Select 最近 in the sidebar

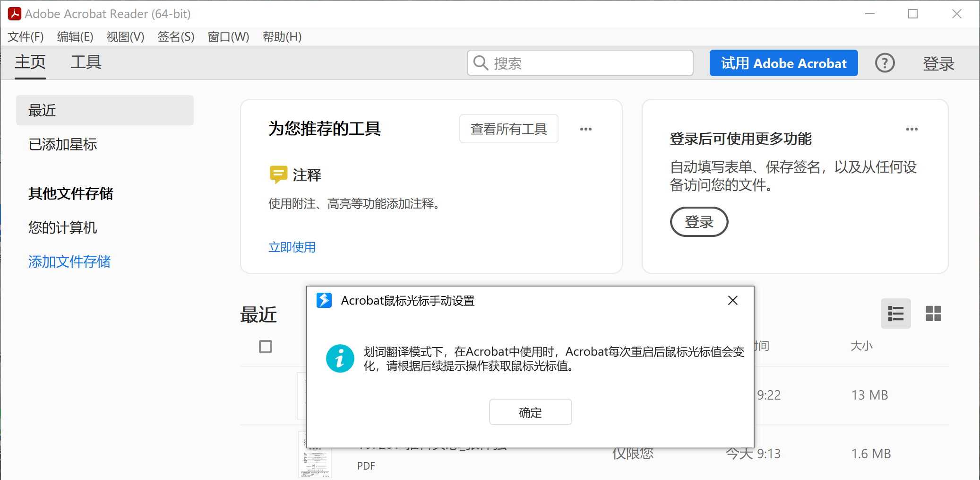105,110
